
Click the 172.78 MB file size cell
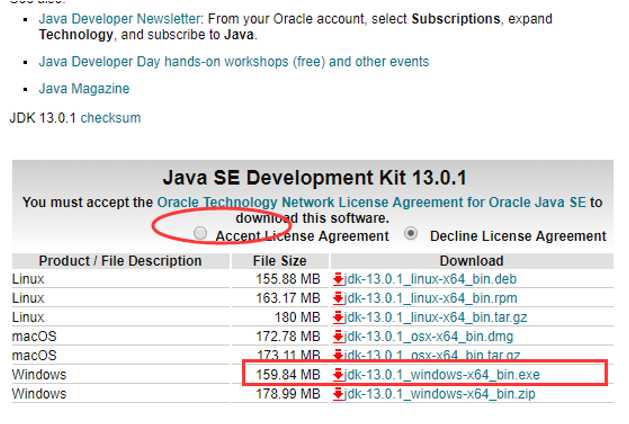(288, 336)
